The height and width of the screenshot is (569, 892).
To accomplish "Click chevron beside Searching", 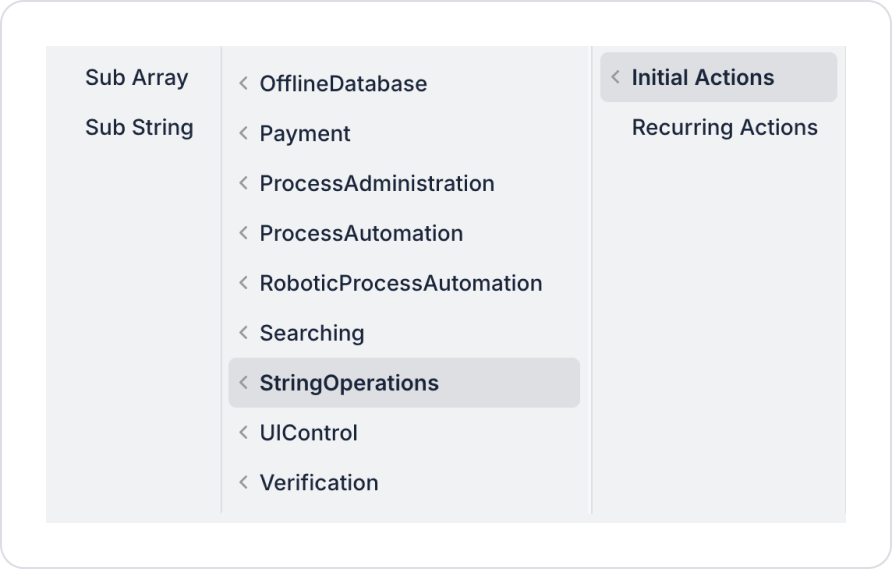I will pyautogui.click(x=243, y=333).
